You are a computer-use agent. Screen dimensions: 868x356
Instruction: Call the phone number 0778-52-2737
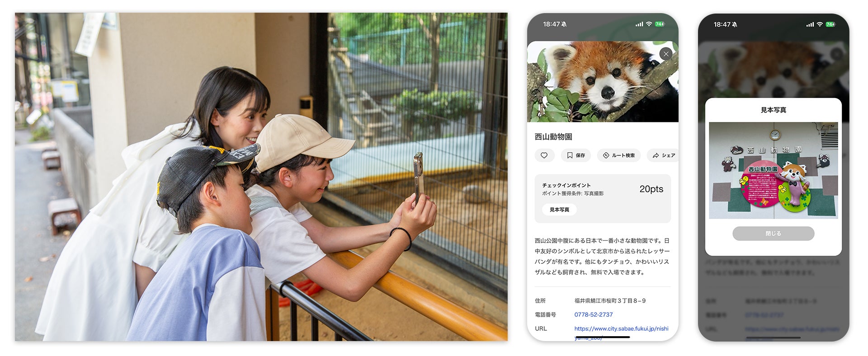594,315
